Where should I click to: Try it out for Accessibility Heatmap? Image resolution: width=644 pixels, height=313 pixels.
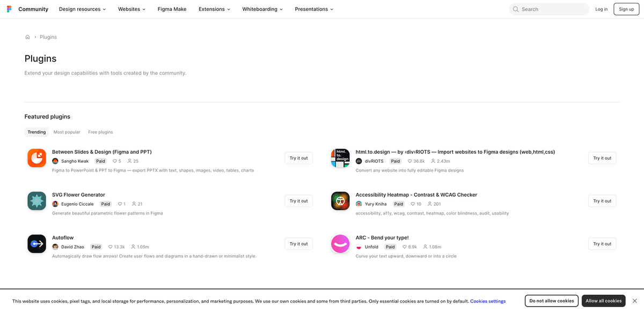click(x=602, y=201)
